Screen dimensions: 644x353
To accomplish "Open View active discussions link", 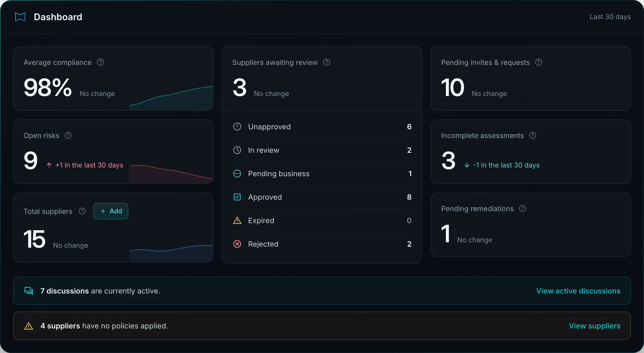I will (x=578, y=291).
